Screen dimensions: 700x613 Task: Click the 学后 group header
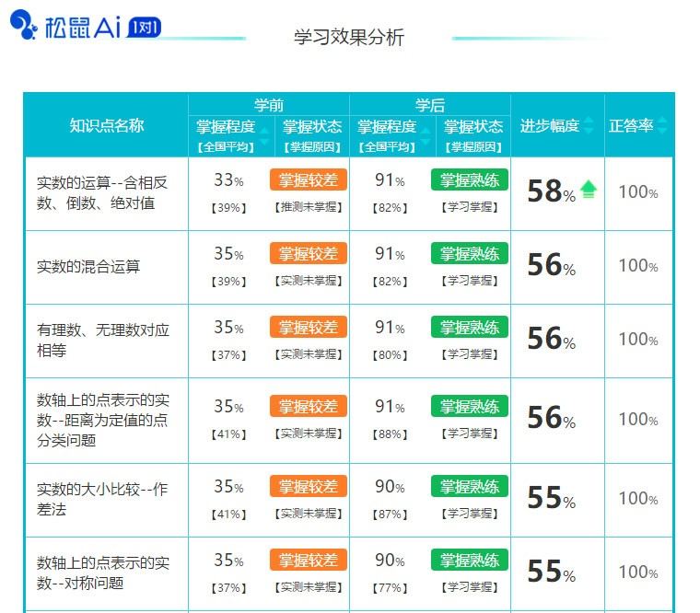430,105
